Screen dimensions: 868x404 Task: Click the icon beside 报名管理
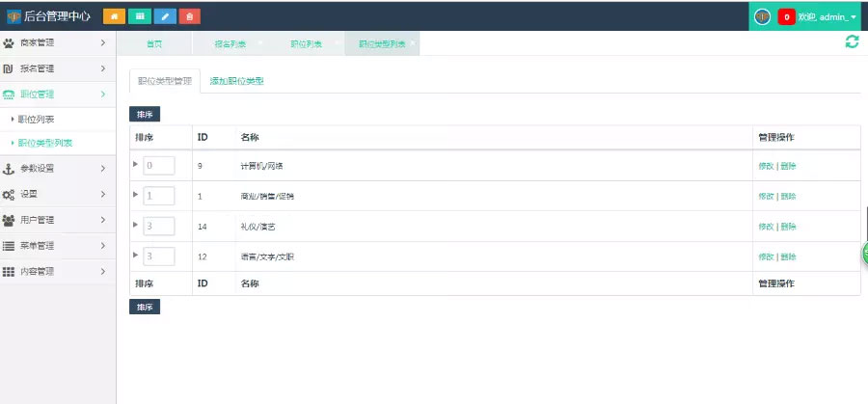click(x=9, y=69)
